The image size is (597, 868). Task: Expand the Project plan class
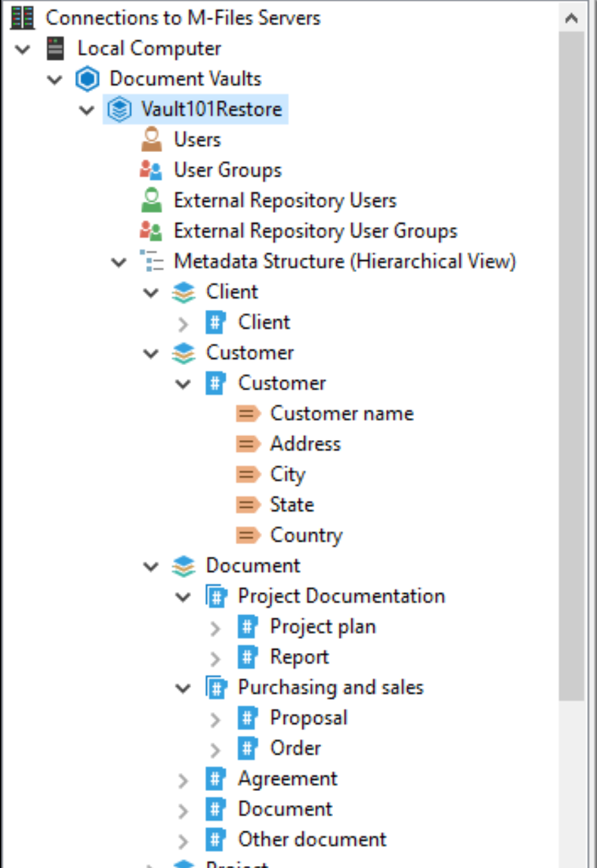click(x=216, y=628)
